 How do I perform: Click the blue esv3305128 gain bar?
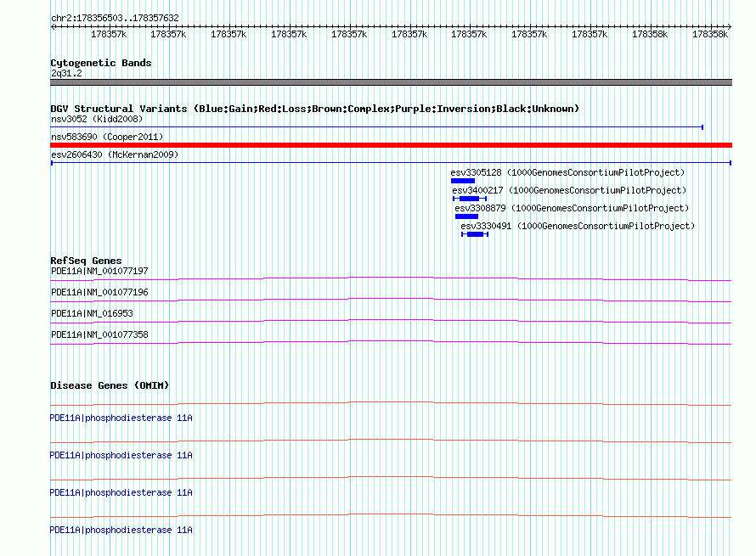click(463, 181)
